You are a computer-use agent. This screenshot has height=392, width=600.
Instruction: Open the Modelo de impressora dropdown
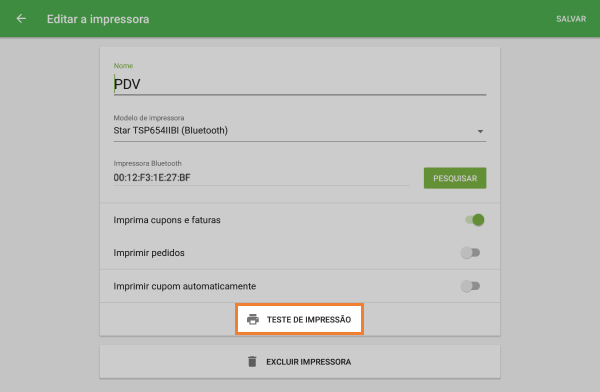pyautogui.click(x=300, y=131)
